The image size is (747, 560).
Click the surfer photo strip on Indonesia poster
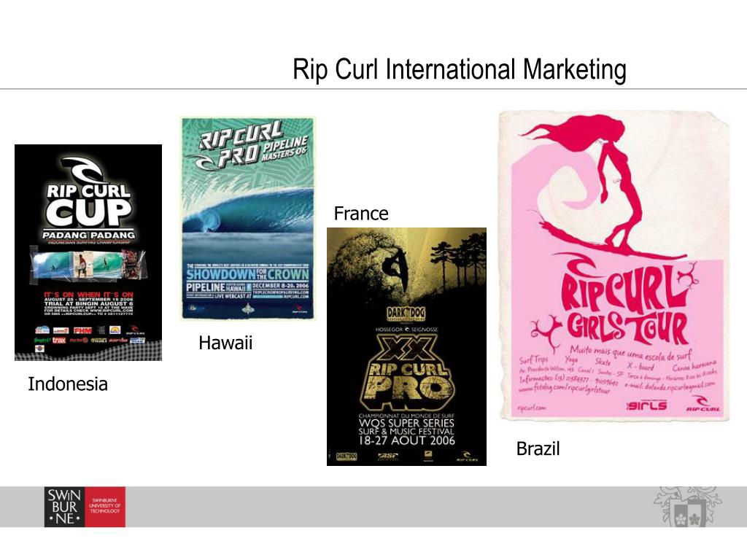tap(88, 265)
